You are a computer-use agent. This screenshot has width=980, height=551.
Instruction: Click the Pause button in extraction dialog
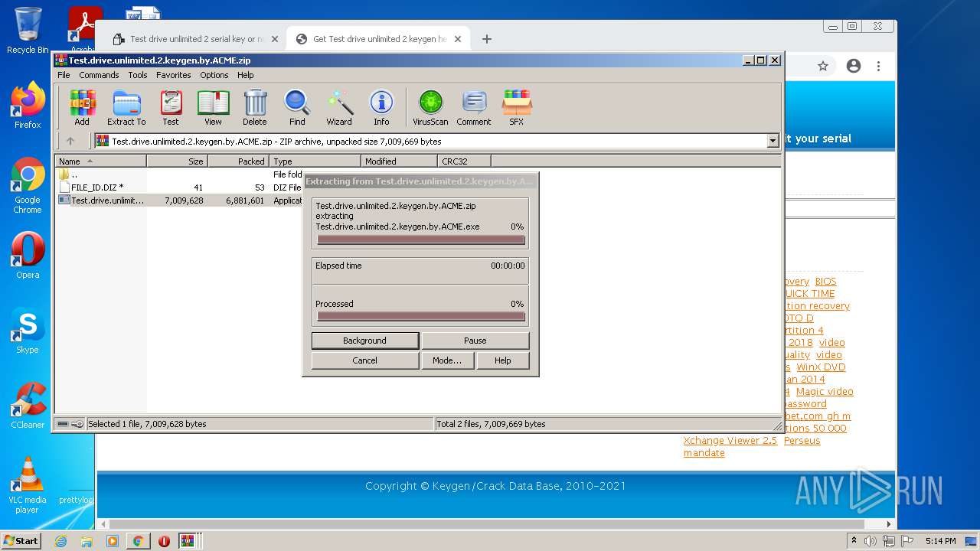click(475, 341)
